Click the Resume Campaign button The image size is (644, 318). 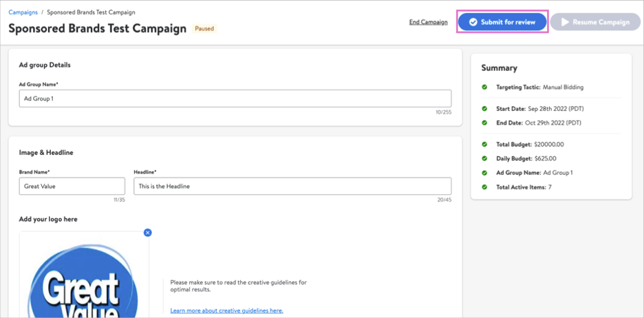595,22
